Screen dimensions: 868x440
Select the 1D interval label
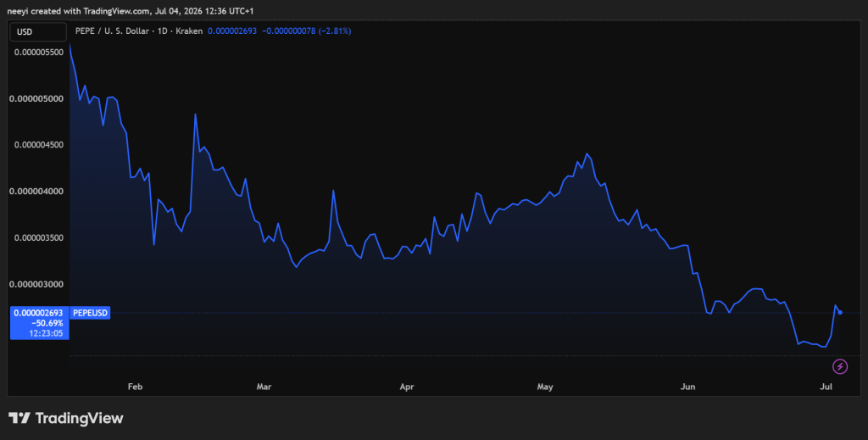pos(163,31)
